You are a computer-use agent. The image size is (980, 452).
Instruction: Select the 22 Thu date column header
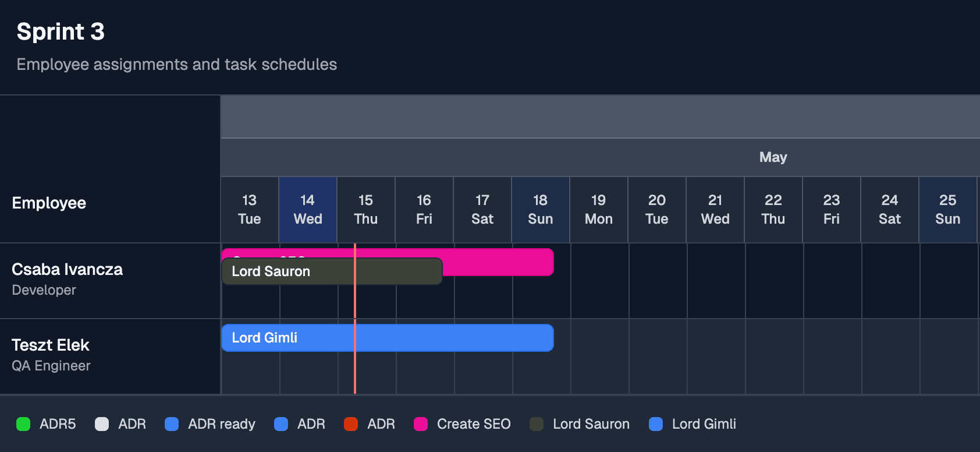click(x=773, y=210)
